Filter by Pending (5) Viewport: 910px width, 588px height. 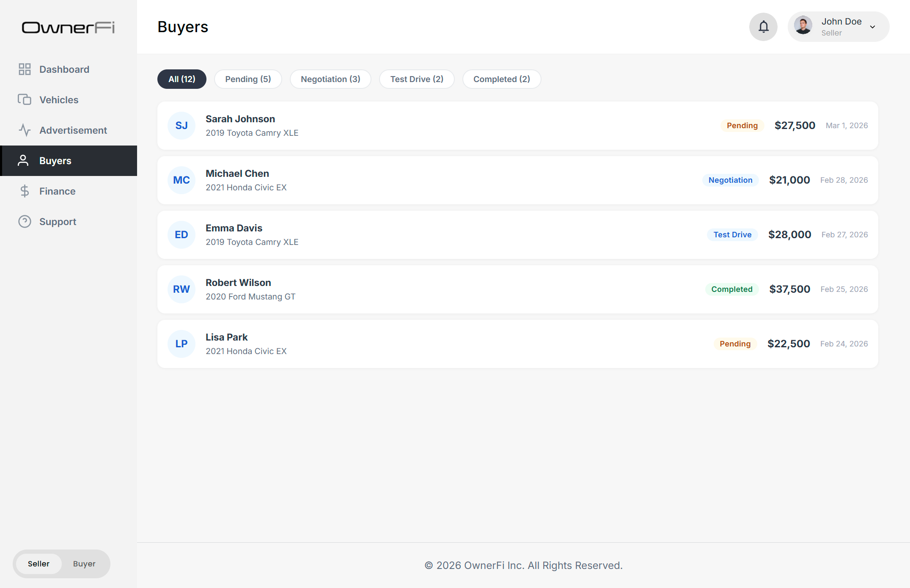248,79
